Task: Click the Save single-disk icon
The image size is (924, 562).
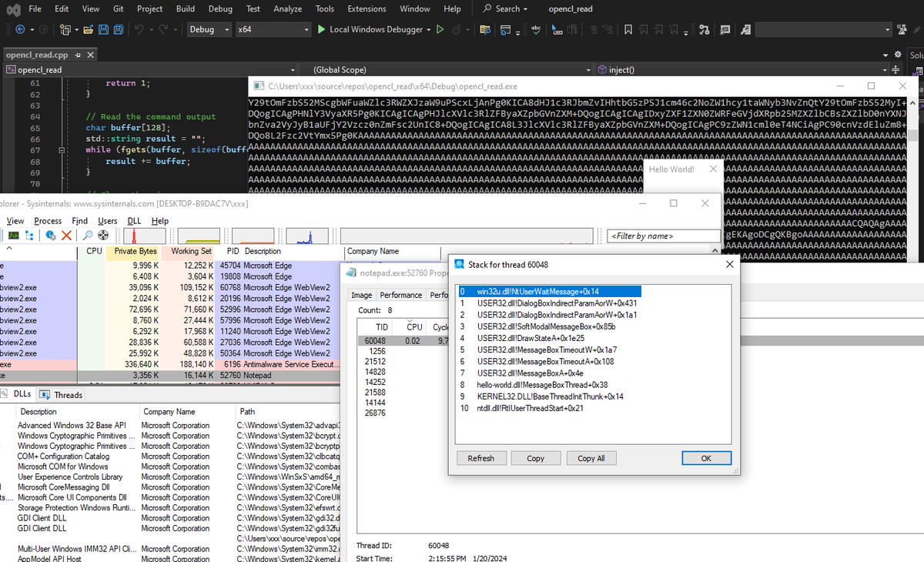Action: click(104, 29)
